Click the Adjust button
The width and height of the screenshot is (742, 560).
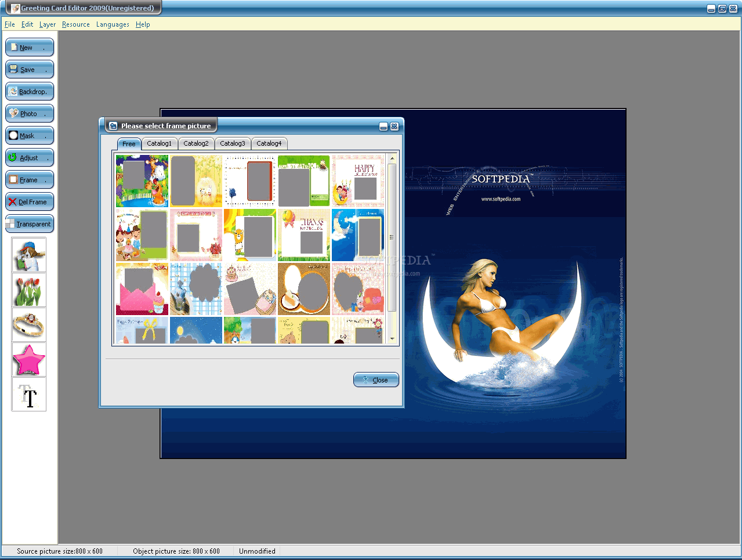tap(30, 158)
